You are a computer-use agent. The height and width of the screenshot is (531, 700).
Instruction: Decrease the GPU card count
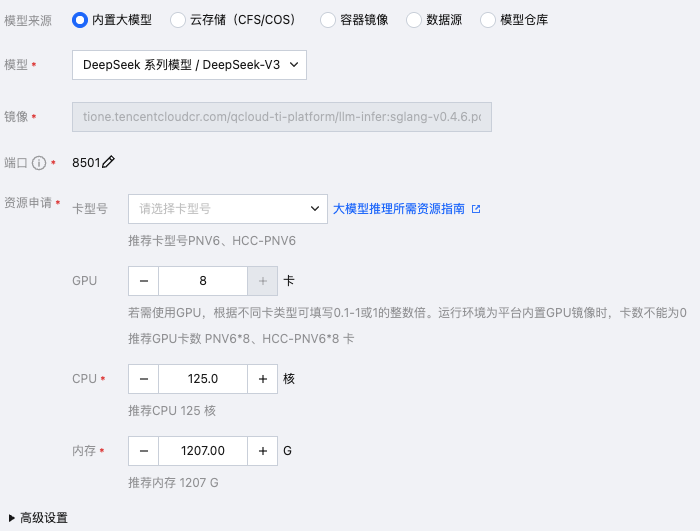(x=143, y=281)
